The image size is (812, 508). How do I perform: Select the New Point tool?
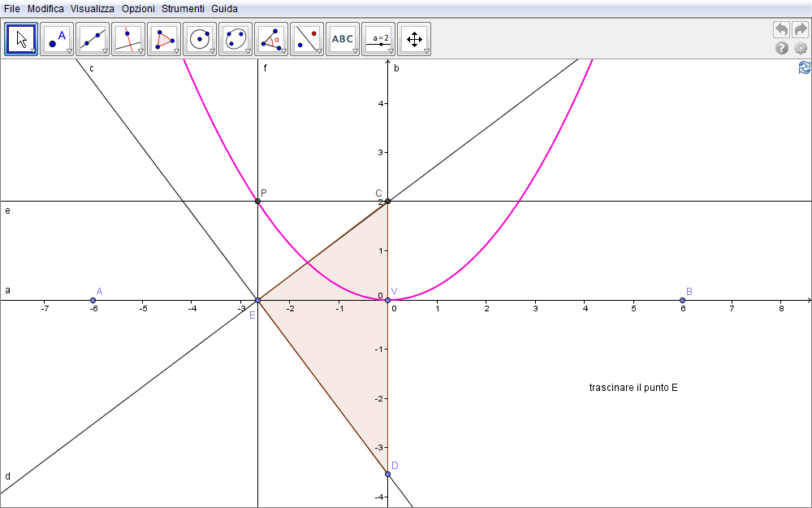[57, 38]
